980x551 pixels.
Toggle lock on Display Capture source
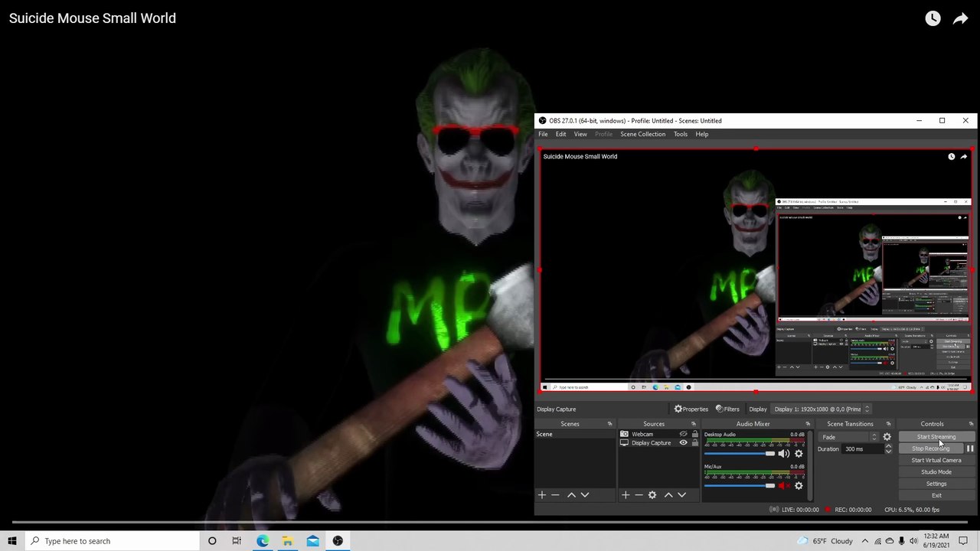point(695,443)
